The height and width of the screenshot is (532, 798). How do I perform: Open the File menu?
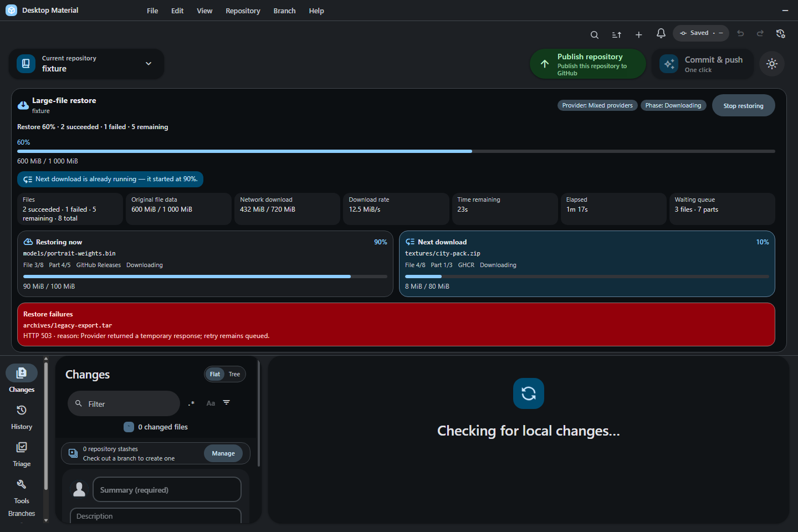(x=152, y=11)
